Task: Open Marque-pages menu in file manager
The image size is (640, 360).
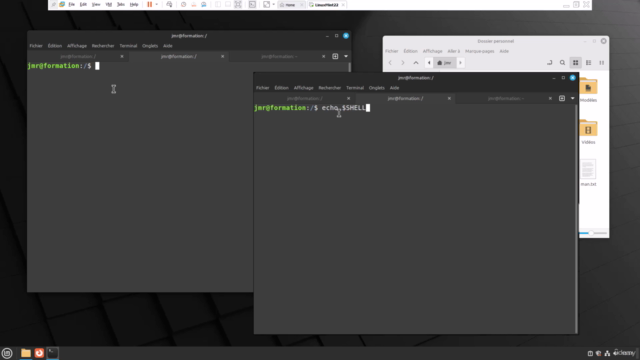Action: pyautogui.click(x=480, y=51)
